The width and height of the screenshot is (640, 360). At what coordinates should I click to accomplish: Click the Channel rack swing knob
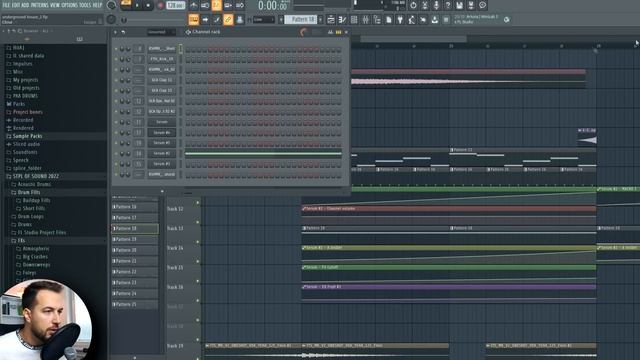click(x=303, y=32)
